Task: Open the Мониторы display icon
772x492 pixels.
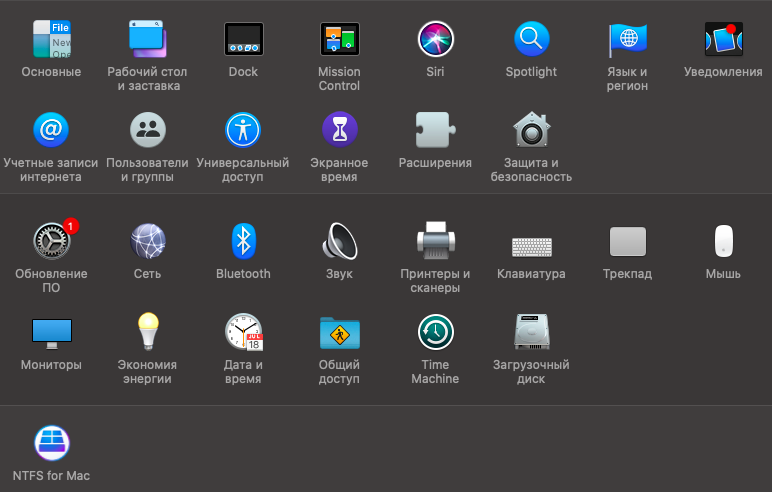Action: click(52, 333)
